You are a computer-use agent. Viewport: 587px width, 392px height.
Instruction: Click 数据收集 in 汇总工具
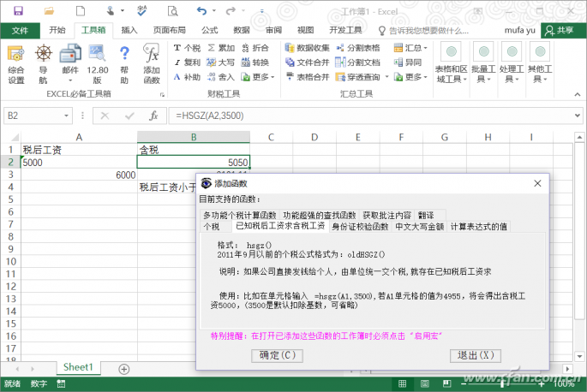point(308,48)
